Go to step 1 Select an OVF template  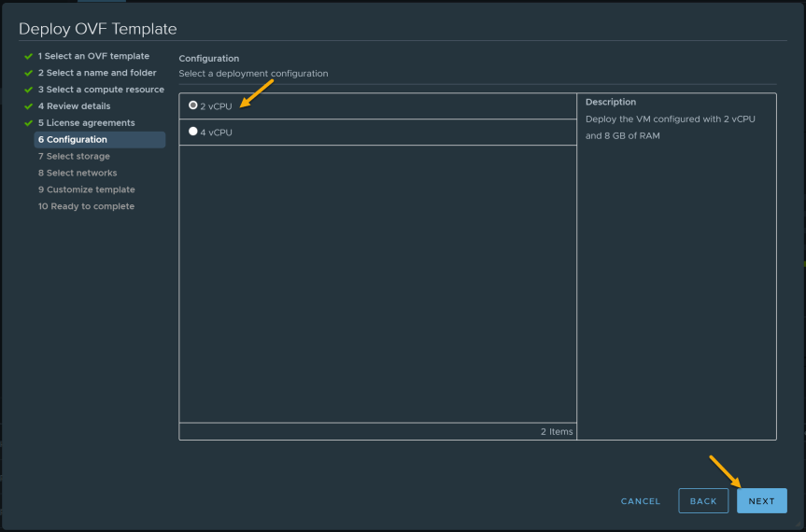click(x=93, y=56)
